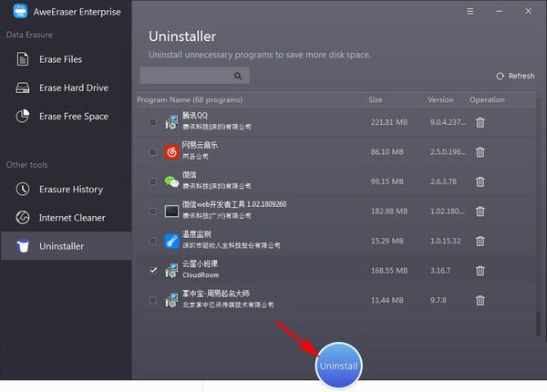
Task: Click the Internet Cleaner icon in the sidebar
Action: click(x=23, y=218)
